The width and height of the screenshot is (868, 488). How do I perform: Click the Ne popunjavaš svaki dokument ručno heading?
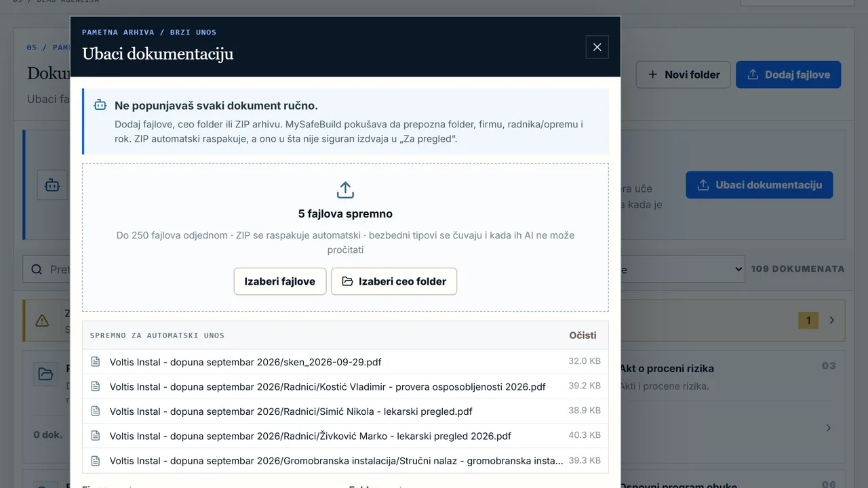(216, 106)
